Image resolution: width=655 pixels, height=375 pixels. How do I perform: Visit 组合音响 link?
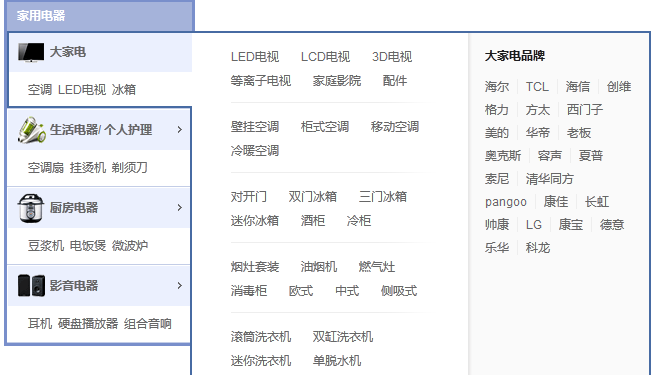tap(148, 324)
